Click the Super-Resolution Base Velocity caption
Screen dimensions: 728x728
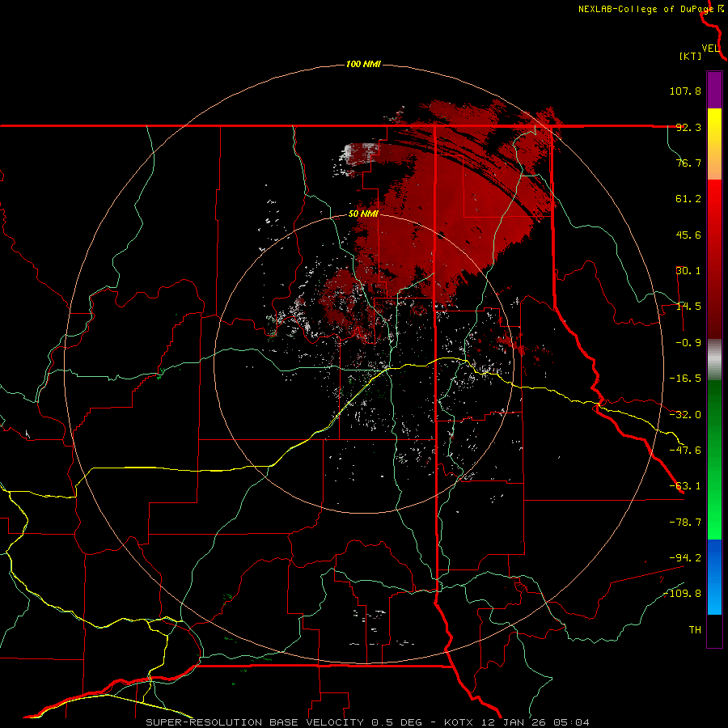point(367,722)
